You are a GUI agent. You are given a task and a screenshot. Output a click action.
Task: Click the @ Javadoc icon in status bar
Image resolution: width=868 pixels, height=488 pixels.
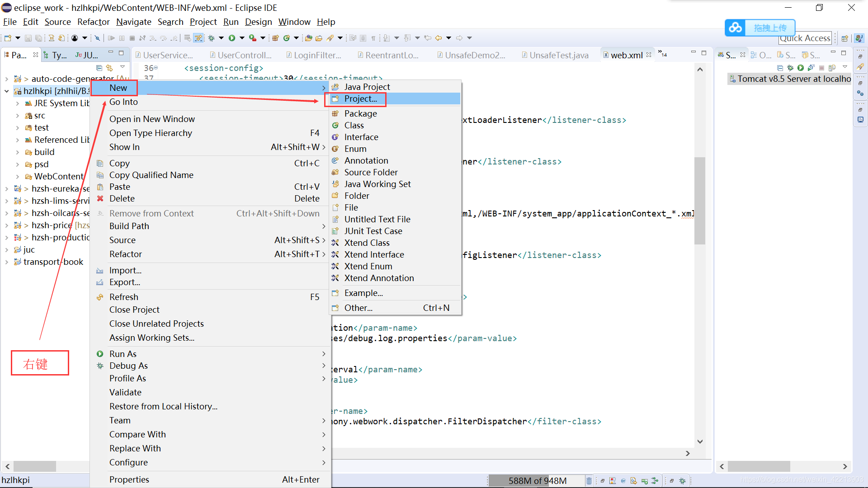click(x=623, y=481)
